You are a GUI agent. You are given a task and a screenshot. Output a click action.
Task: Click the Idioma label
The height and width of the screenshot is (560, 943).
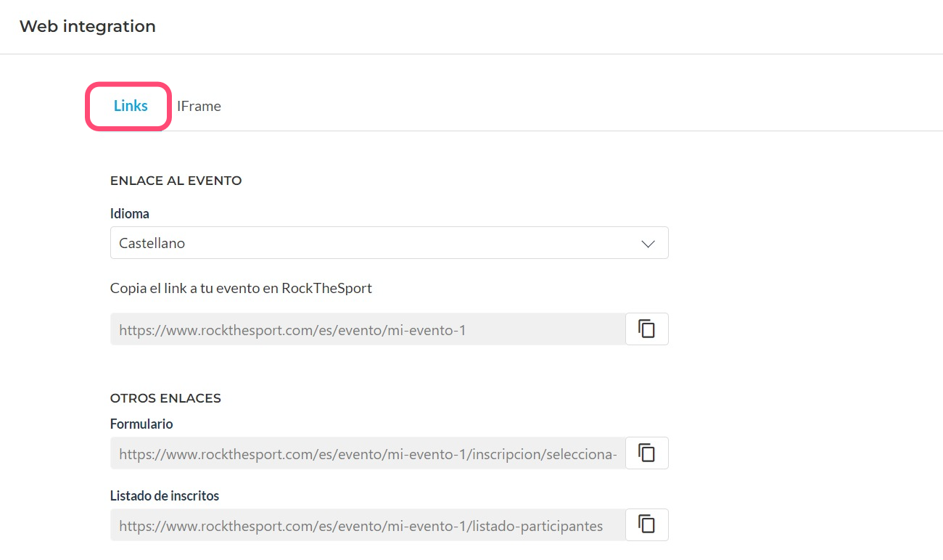tap(130, 214)
